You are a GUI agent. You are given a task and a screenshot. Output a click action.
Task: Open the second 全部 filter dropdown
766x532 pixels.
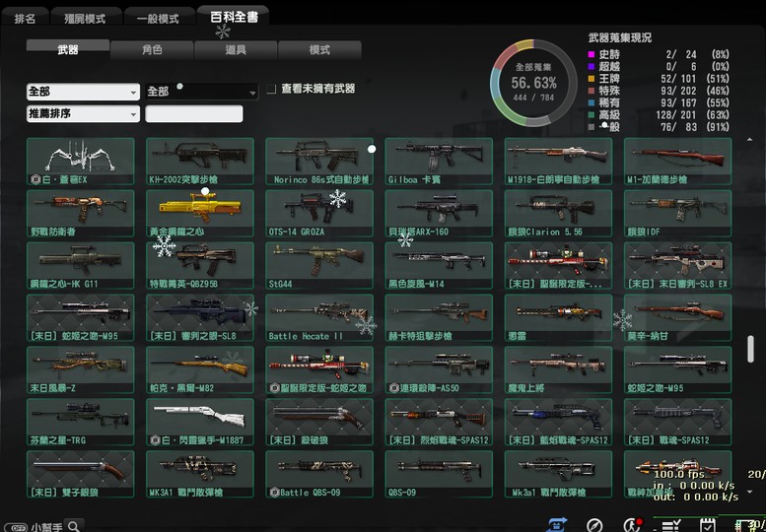201,92
